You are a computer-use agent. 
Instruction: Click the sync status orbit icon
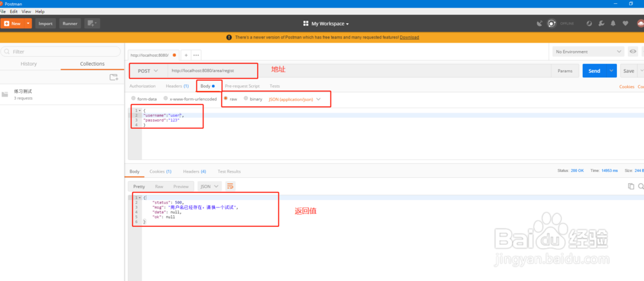[x=552, y=24]
